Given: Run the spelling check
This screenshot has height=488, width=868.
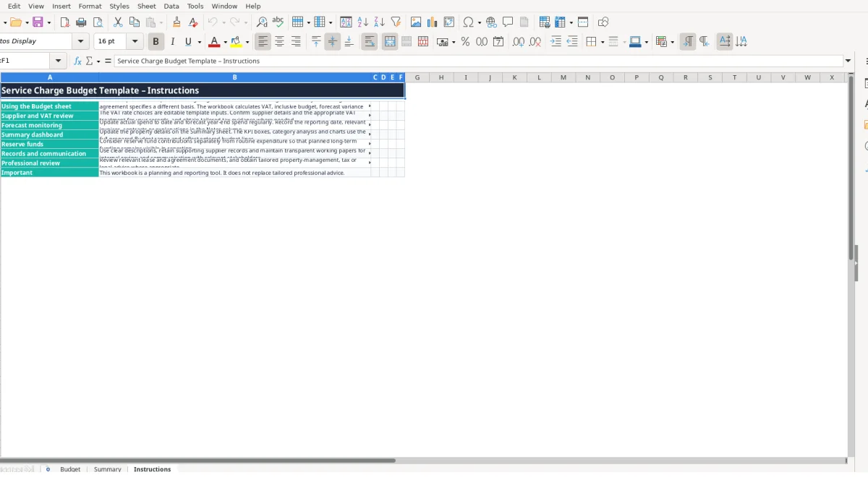Looking at the screenshot, I should click(x=278, y=22).
